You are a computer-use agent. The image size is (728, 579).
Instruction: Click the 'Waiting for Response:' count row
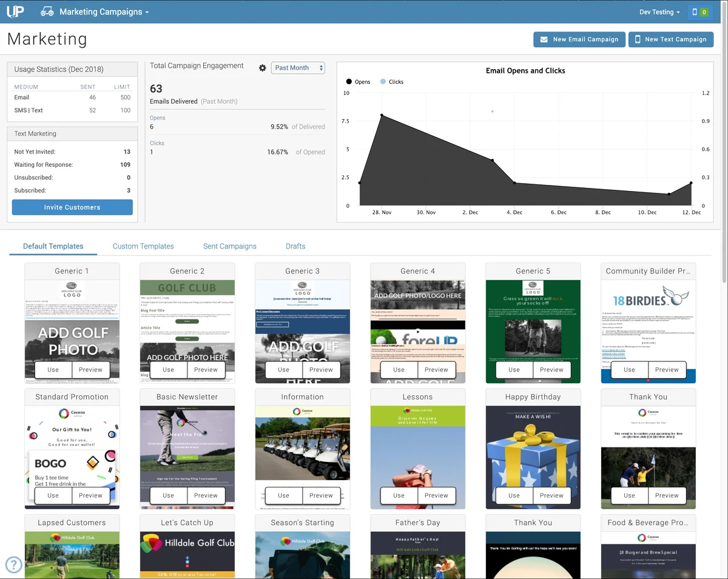72,165
